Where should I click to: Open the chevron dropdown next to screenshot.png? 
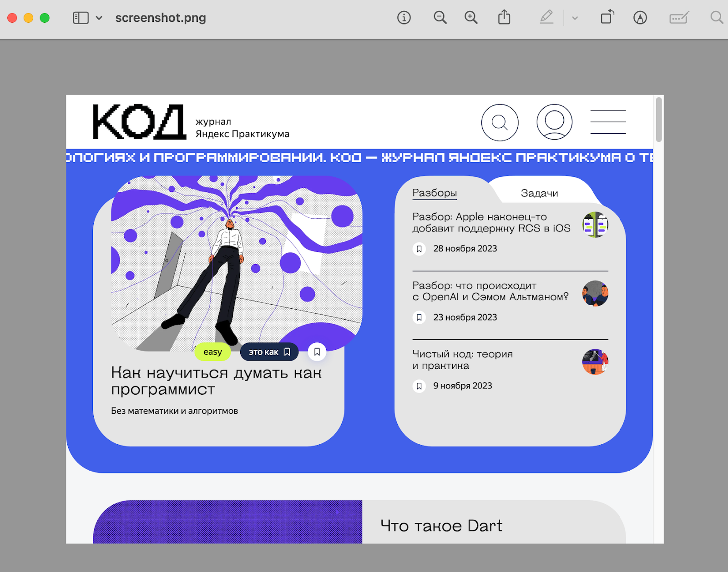pos(99,18)
